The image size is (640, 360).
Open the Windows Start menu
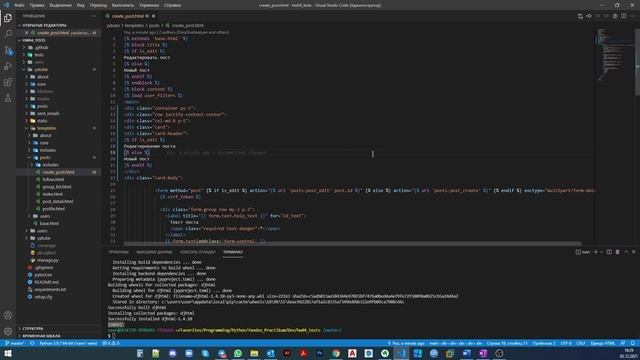point(8,353)
